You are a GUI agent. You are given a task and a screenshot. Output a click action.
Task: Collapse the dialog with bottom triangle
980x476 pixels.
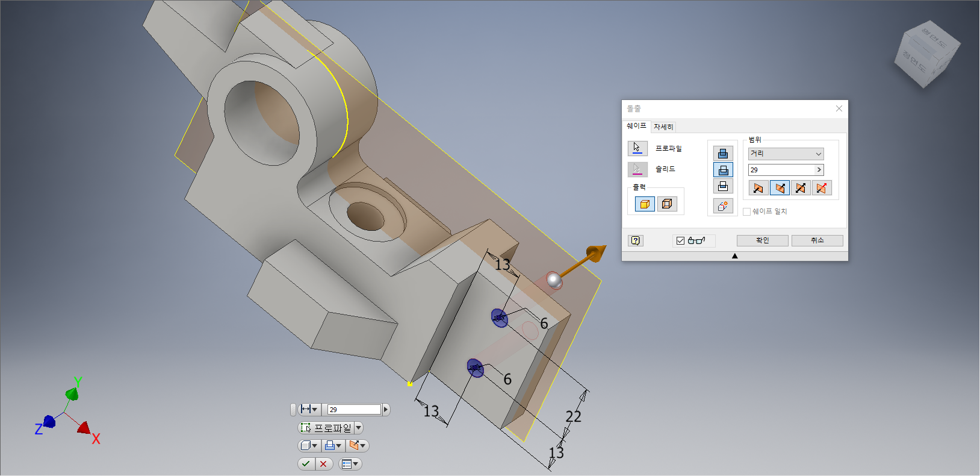734,256
